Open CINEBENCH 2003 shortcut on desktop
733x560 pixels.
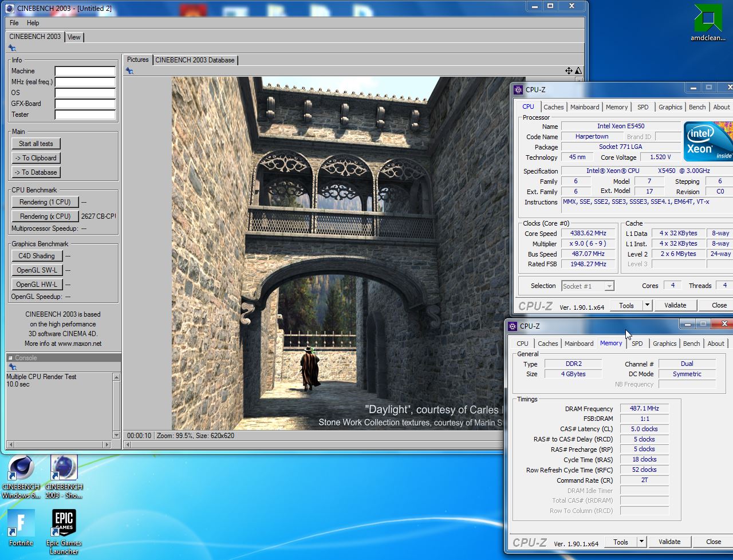[x=64, y=477]
